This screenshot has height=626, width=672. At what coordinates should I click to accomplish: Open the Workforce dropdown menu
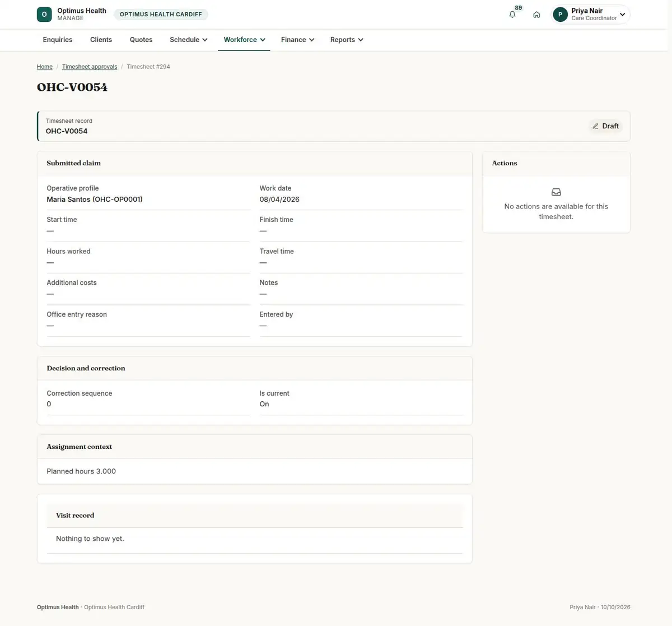(244, 40)
